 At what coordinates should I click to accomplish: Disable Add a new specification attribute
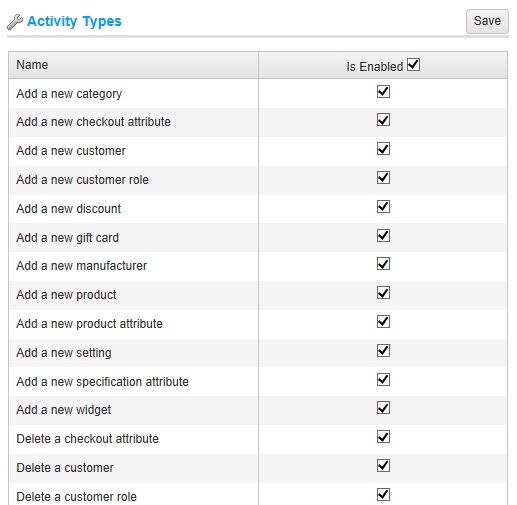tap(383, 380)
